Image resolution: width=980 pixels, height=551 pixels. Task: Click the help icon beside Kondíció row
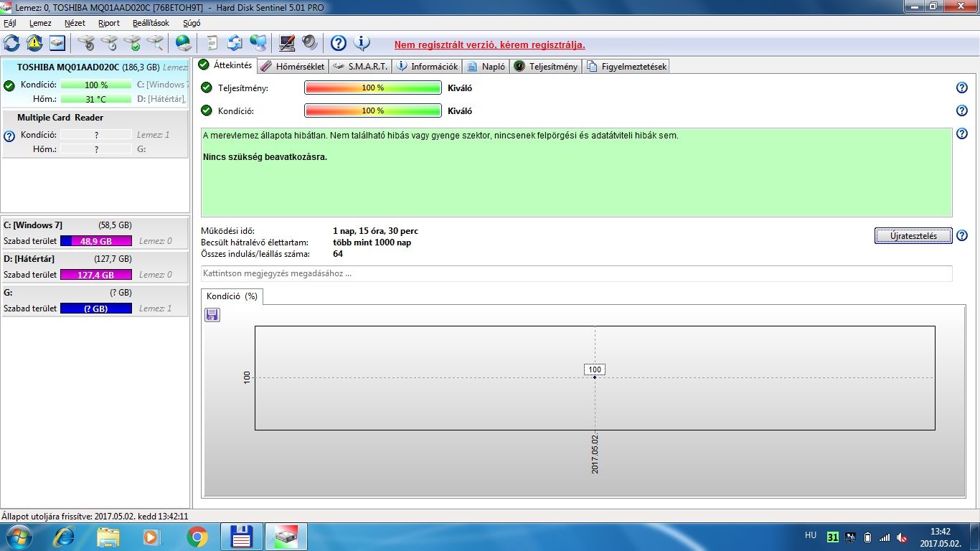(x=962, y=110)
